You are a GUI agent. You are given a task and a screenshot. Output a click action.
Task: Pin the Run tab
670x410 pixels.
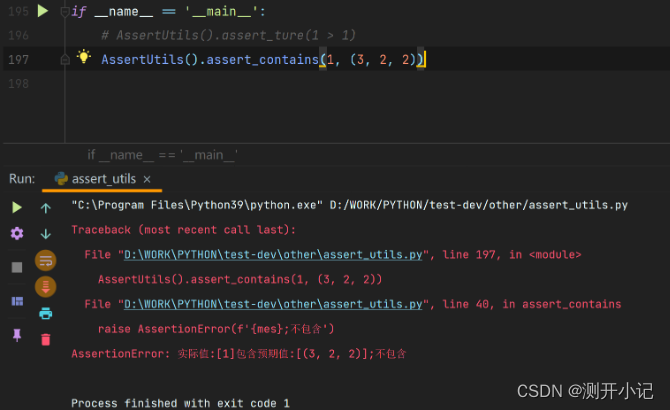pos(17,335)
